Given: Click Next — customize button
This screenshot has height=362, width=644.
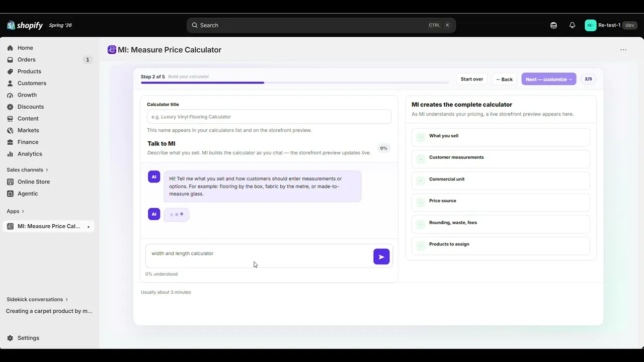Looking at the screenshot, I should click(549, 79).
